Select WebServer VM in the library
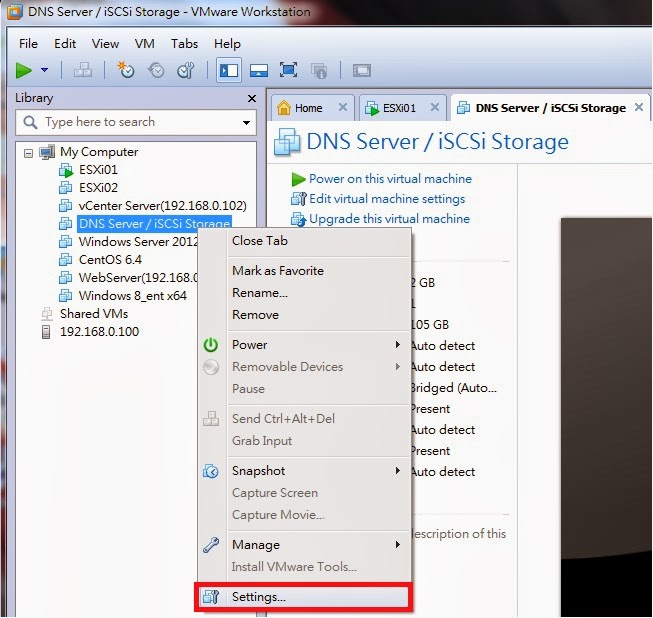 138,277
